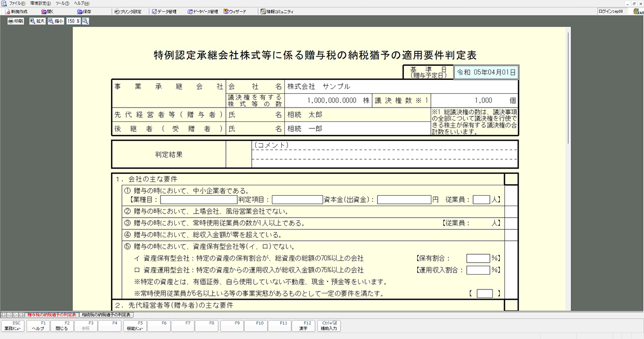Click the 資本金(出資金) input field
The width and height of the screenshot is (644, 339).
pos(404,200)
